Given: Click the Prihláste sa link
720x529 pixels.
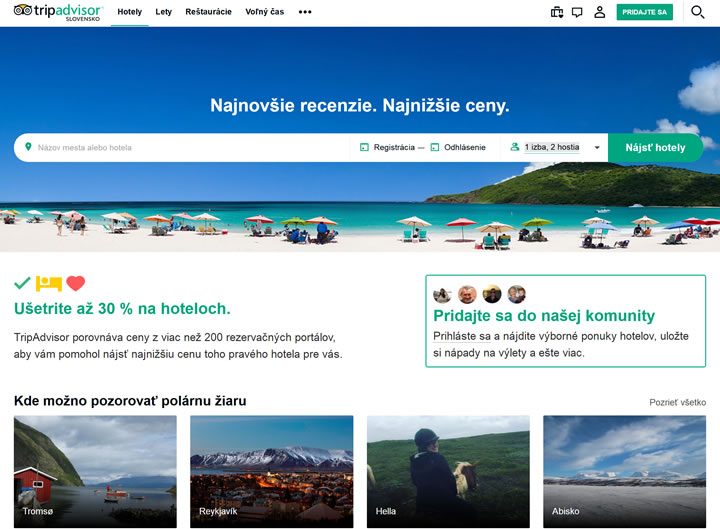Looking at the screenshot, I should [x=462, y=336].
